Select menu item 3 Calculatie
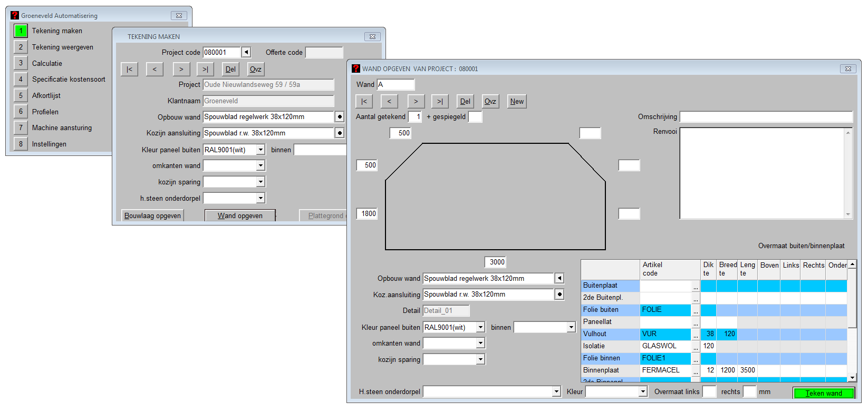This screenshot has height=412, width=868. pos(47,63)
